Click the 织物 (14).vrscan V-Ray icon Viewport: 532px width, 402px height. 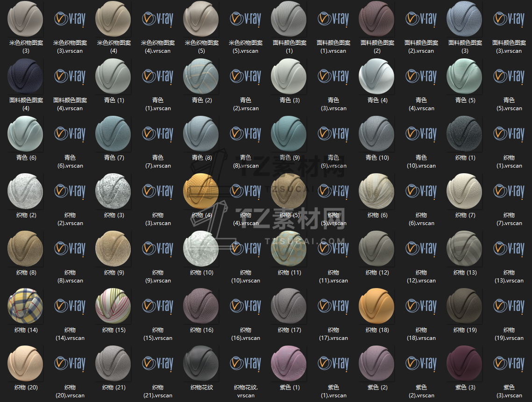(x=70, y=306)
